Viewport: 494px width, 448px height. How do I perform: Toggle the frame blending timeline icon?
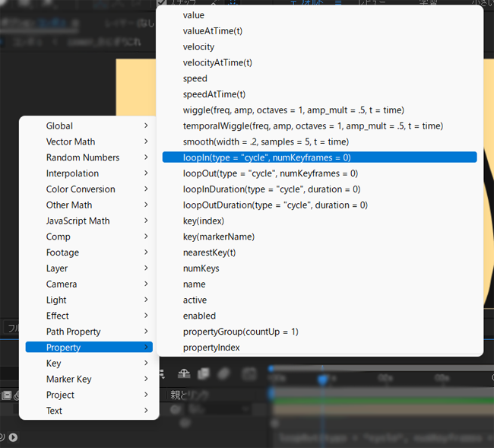[204, 373]
